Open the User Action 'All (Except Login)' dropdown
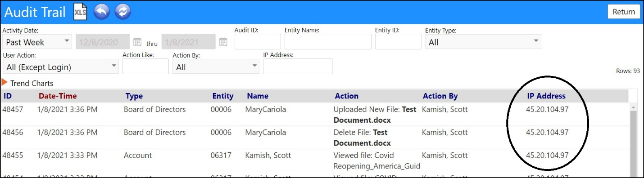The image size is (644, 178). click(60, 67)
